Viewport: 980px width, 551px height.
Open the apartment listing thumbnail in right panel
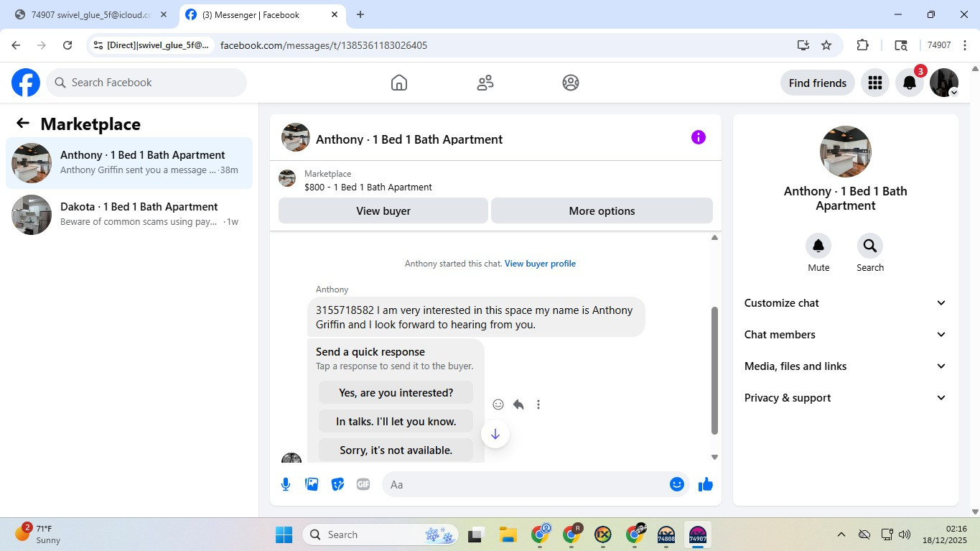click(846, 152)
